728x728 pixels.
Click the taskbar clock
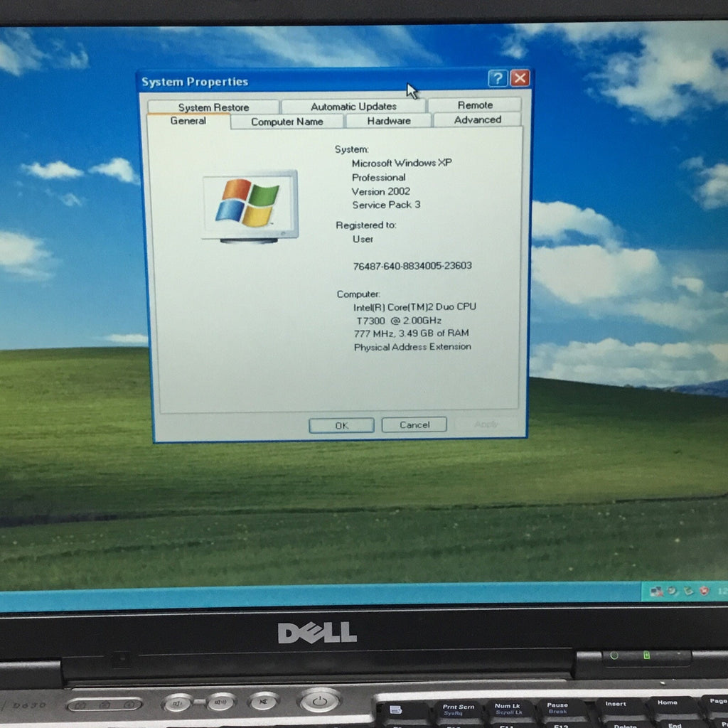pos(722,591)
